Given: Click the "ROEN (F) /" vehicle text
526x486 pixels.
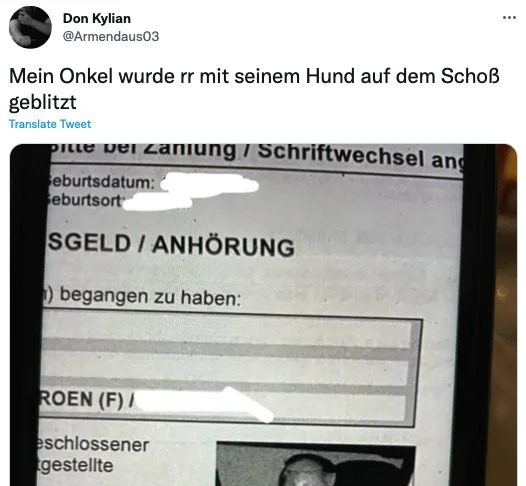Looking at the screenshot, I should 87,399.
